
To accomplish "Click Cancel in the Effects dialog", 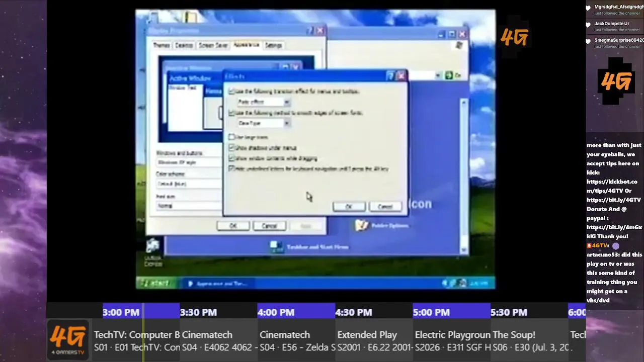I will pos(385,207).
